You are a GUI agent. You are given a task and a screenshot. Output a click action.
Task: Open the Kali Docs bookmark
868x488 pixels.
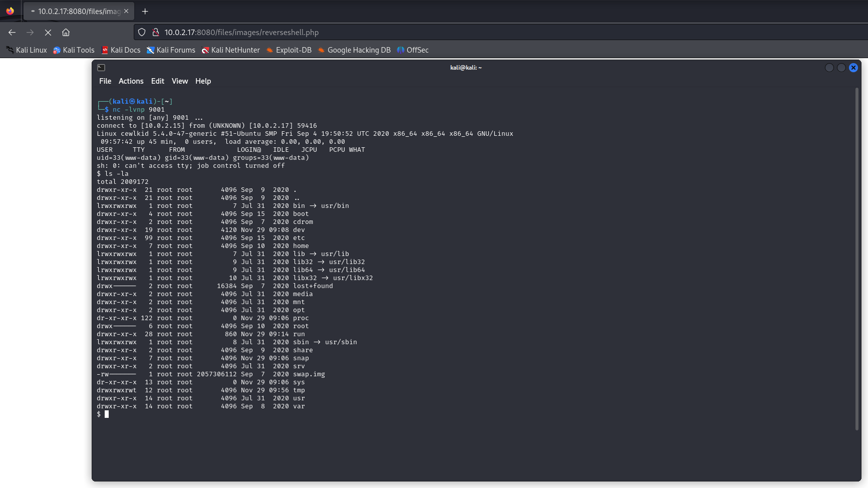pos(120,50)
